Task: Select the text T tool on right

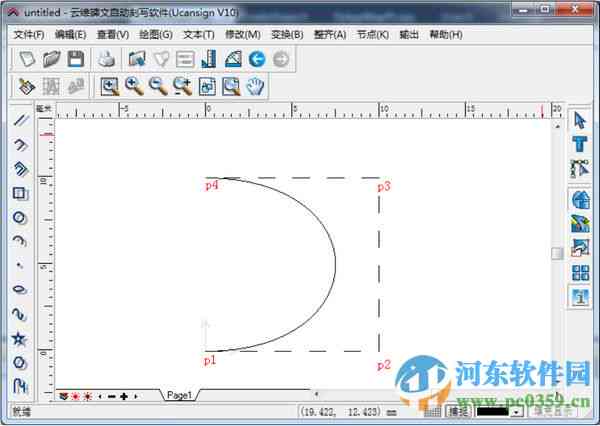Action: pos(580,144)
